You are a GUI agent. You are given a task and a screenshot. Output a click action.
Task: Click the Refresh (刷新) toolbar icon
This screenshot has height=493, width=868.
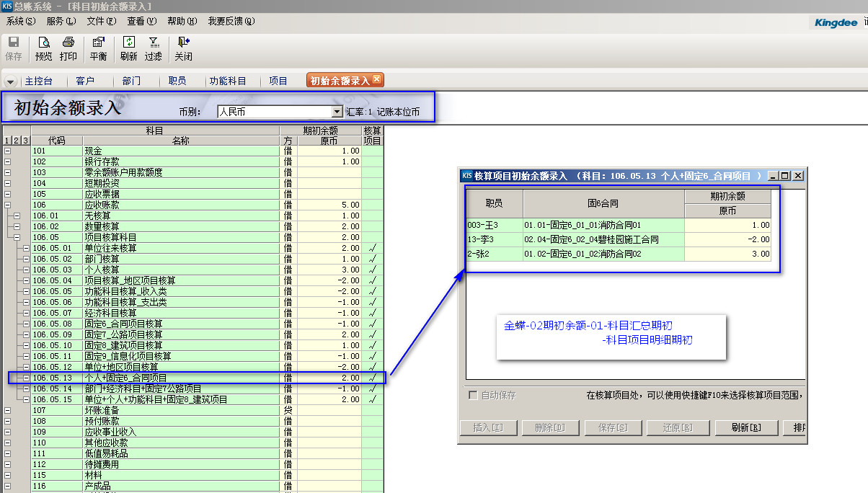click(x=129, y=48)
